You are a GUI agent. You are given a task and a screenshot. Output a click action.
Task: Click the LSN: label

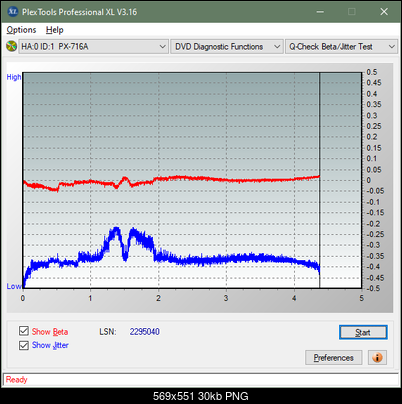point(108,332)
